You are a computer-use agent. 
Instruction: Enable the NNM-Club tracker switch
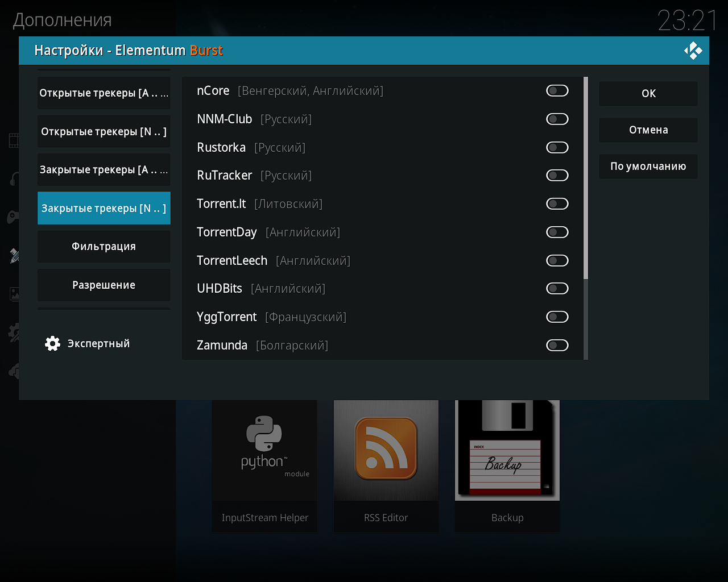pyautogui.click(x=557, y=119)
